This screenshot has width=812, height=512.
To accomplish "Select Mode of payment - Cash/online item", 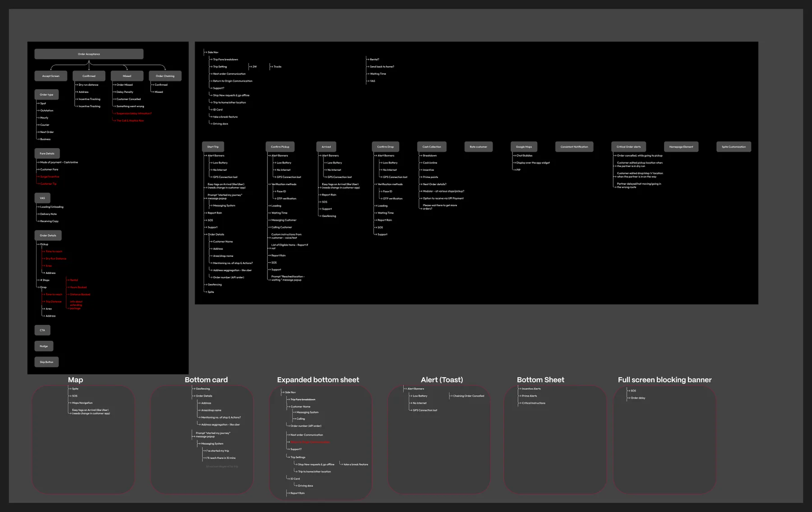I will click(x=59, y=162).
